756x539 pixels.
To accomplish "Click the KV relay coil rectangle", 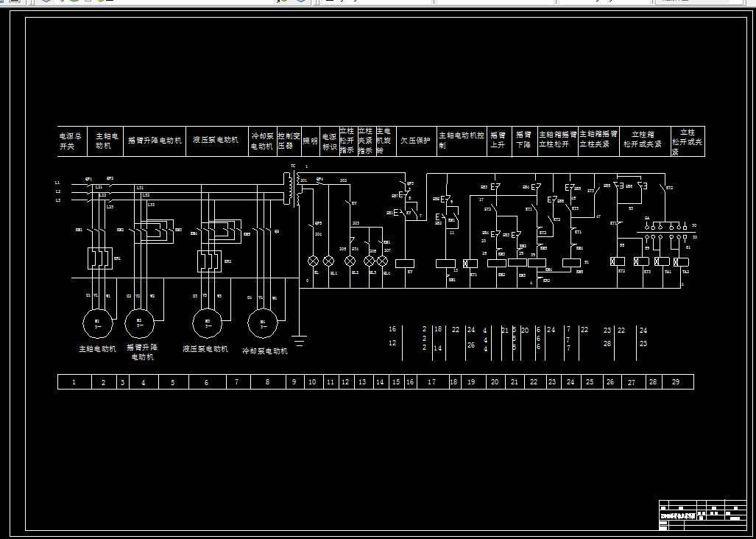I will pos(405,264).
